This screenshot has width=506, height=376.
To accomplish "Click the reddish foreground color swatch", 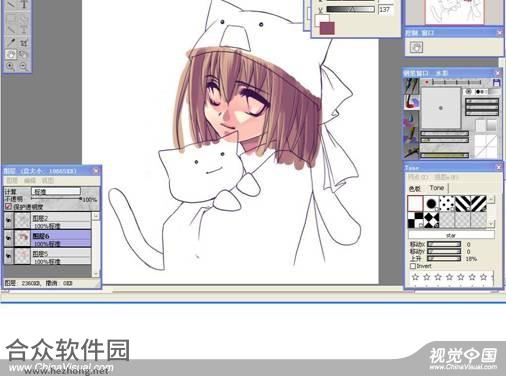I will [327, 28].
